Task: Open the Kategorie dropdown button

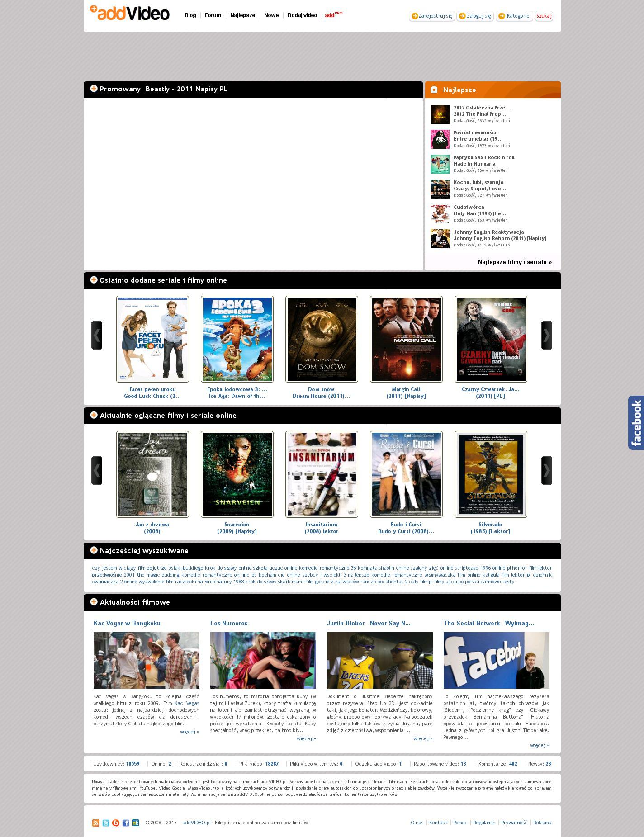Action: (514, 16)
